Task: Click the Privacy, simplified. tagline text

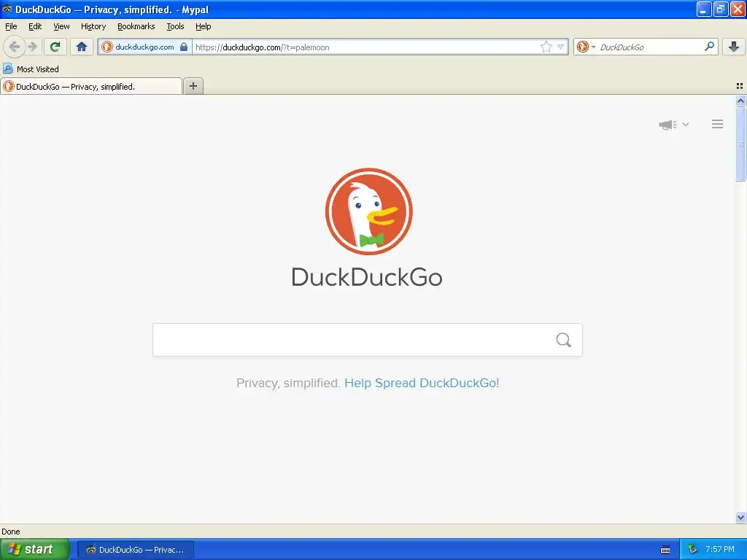Action: (288, 383)
